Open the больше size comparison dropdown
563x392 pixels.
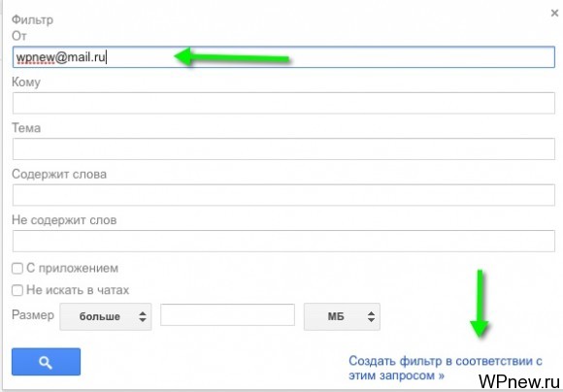106,316
